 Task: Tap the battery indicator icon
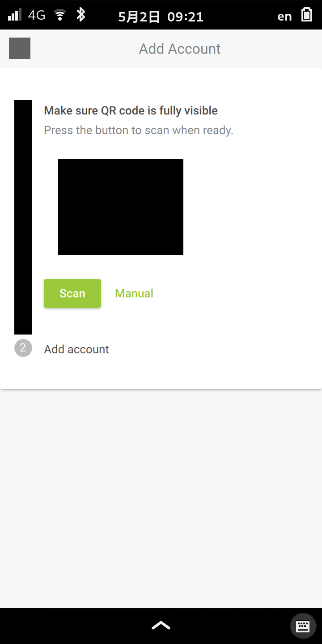click(307, 15)
